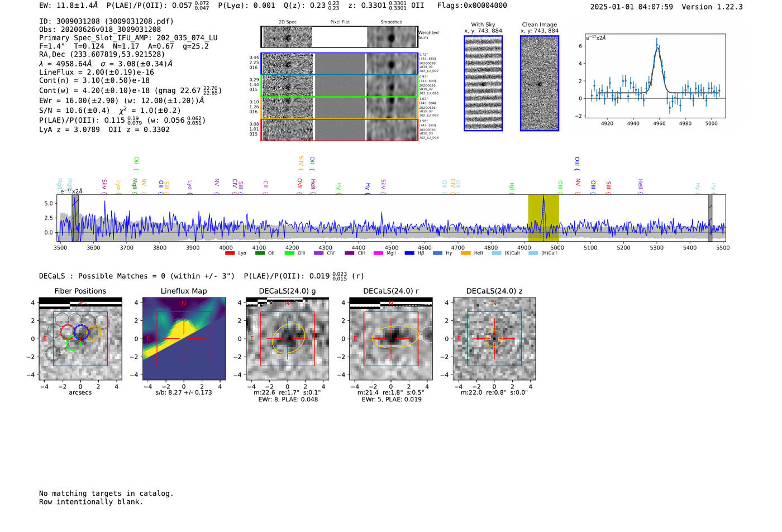The image size is (782, 532).
Task: Open the Gaussian line-fit plot
Action: pyautogui.click(x=655, y=76)
